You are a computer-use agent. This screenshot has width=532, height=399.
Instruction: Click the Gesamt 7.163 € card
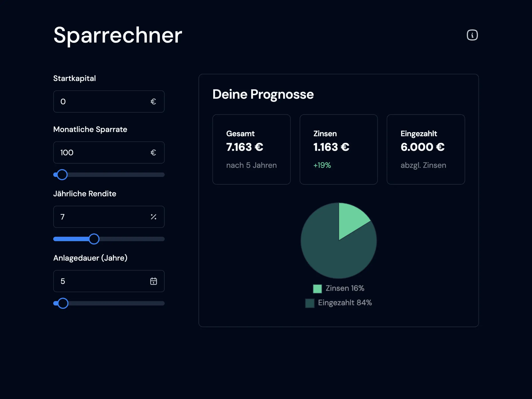251,149
